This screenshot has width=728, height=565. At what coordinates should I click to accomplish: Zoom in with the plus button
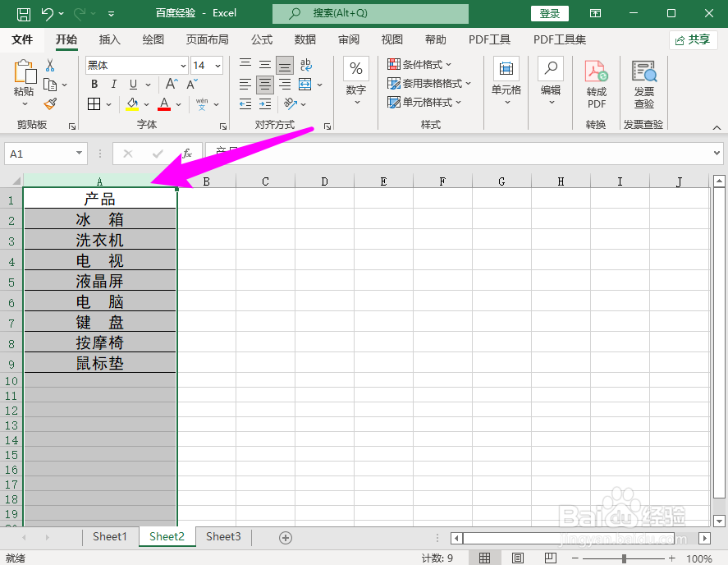click(x=671, y=558)
